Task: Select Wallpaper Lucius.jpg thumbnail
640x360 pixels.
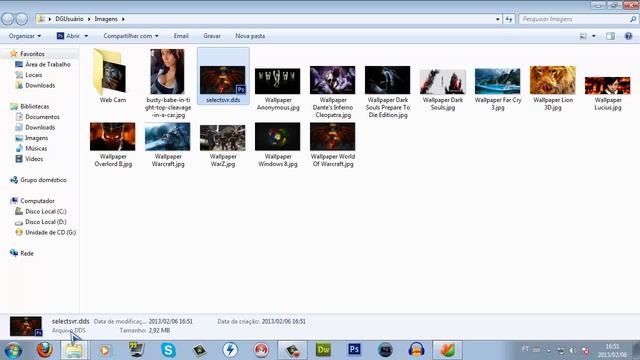Action: 607,86
